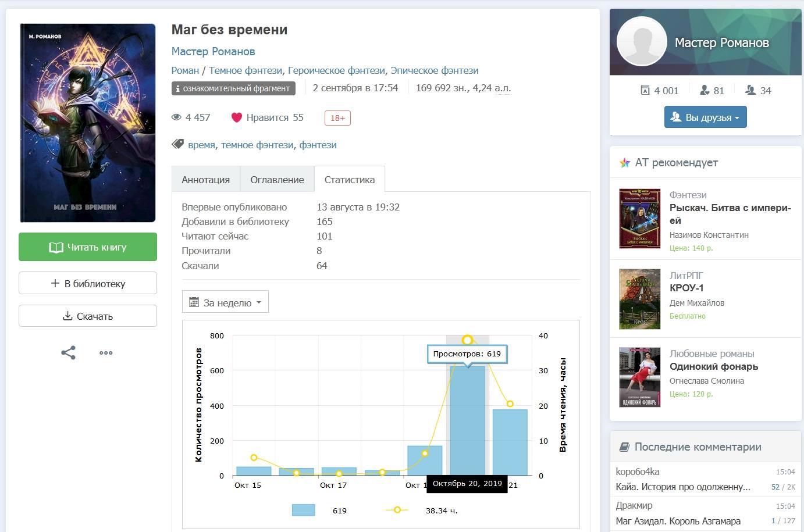Viewport: 804px width, 532px height.
Task: Open the Оглавление tab
Action: (x=277, y=180)
